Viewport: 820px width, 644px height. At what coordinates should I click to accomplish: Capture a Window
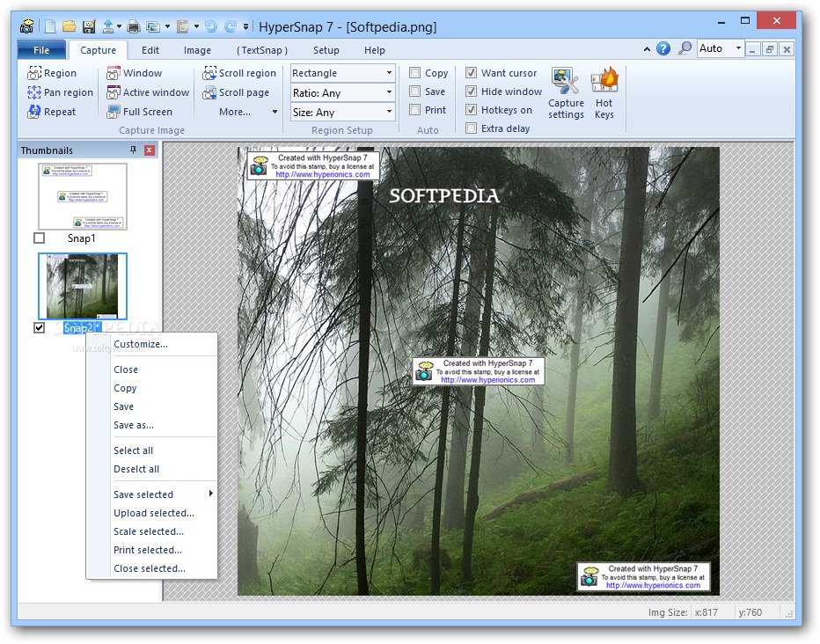coord(134,73)
